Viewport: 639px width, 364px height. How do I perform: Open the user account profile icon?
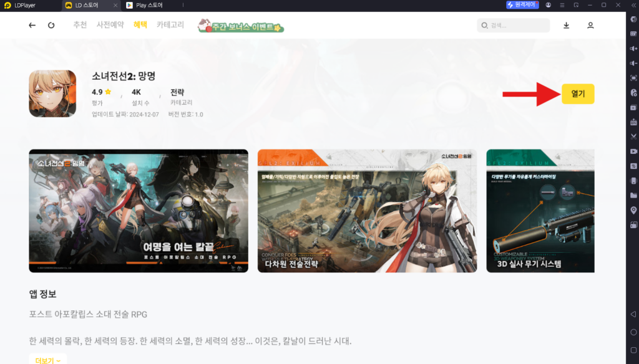coord(590,26)
